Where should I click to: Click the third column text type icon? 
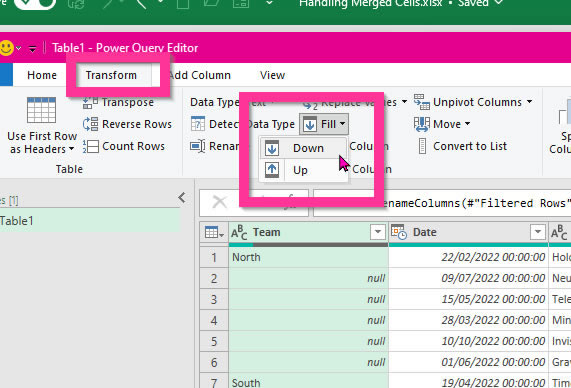pyautogui.click(x=559, y=232)
